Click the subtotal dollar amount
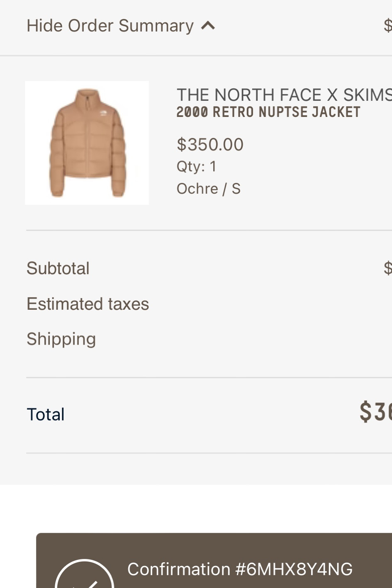The height and width of the screenshot is (588, 392). click(388, 268)
